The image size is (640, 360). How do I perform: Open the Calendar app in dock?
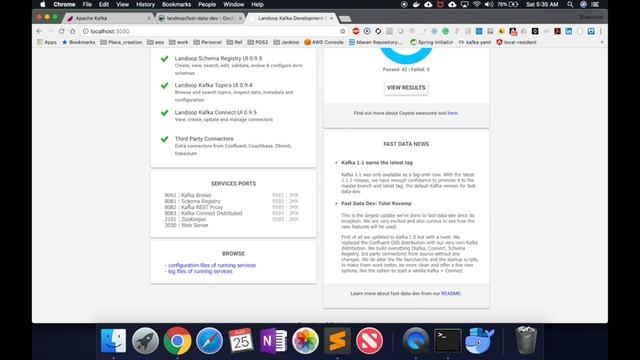pos(241,340)
